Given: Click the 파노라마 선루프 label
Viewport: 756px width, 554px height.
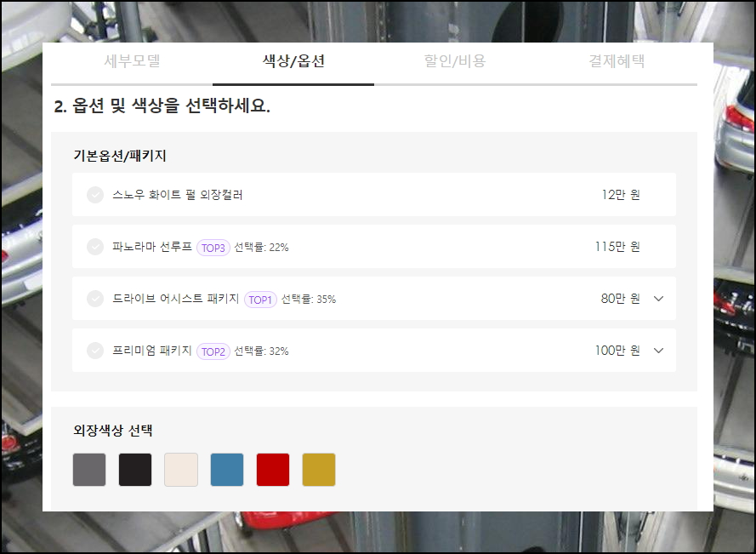Looking at the screenshot, I should point(152,247).
